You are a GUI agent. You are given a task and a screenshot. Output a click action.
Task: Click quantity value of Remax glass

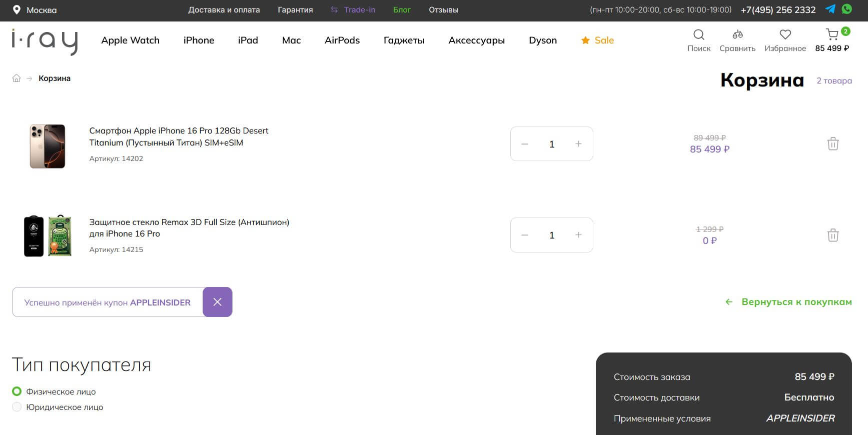point(552,235)
